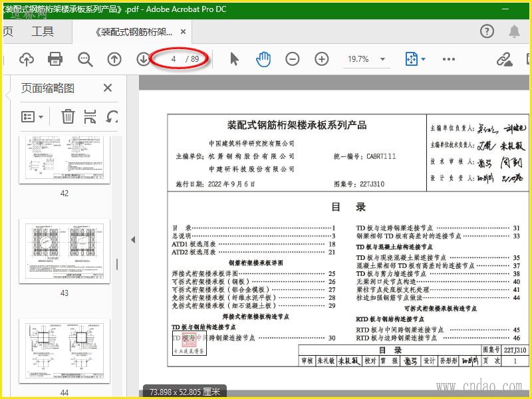Collapse the navigation pane arrow
This screenshot has width=532, height=399.
[x=133, y=239]
